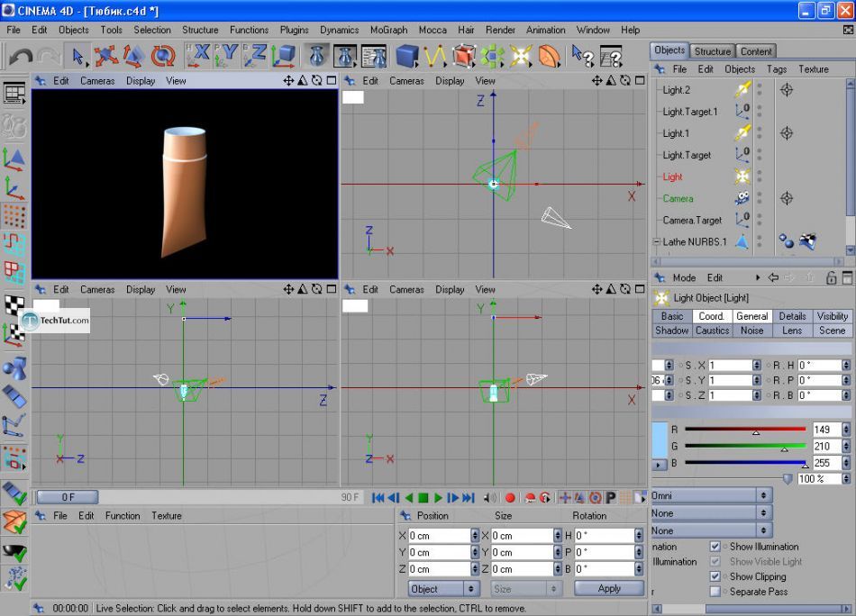Toggle Y axis lock icon
Viewport: 856px width, 616px height.
click(226, 56)
